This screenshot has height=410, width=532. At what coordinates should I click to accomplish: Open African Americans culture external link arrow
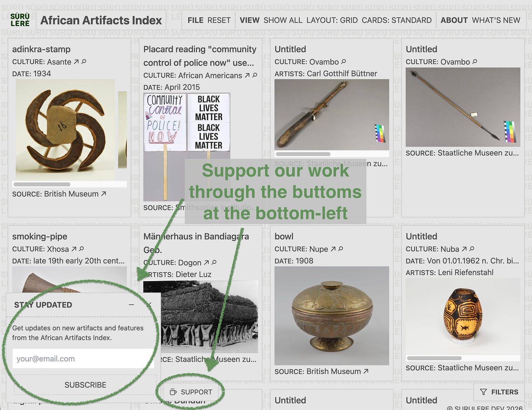click(247, 75)
